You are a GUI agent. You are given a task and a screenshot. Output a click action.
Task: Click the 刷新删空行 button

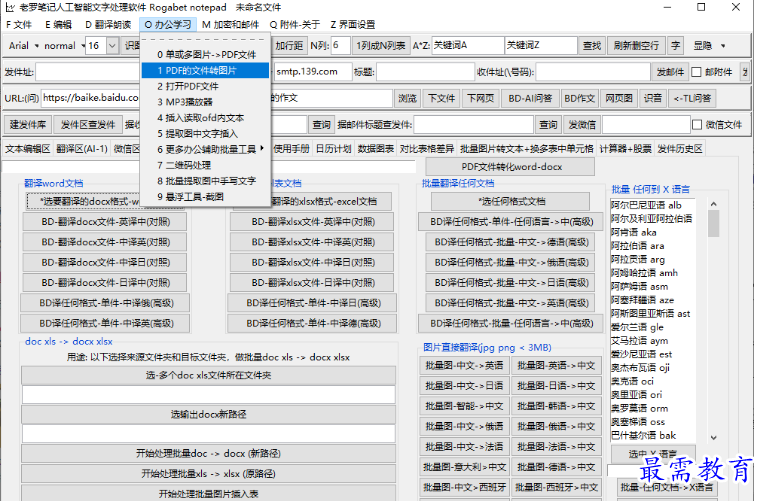(x=636, y=46)
